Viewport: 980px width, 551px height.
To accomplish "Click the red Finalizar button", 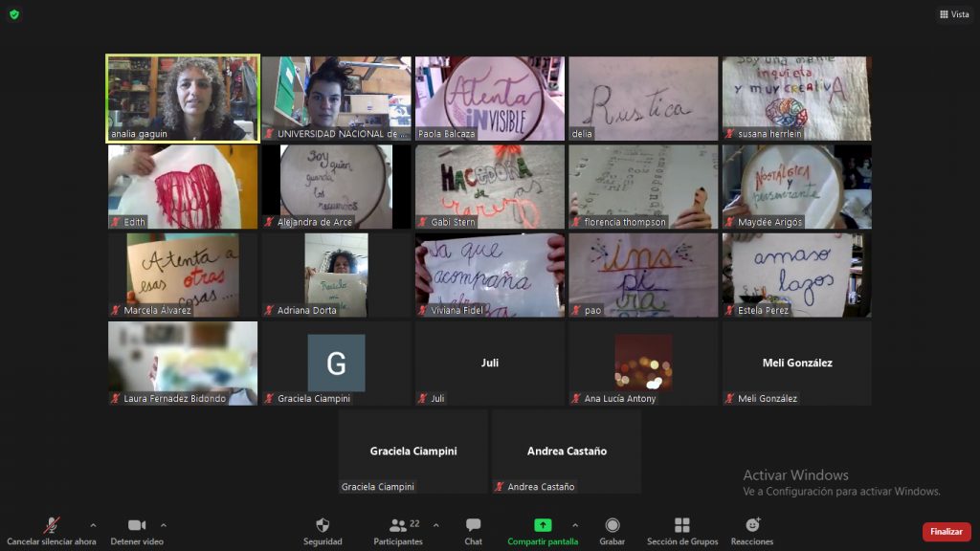I will (946, 532).
